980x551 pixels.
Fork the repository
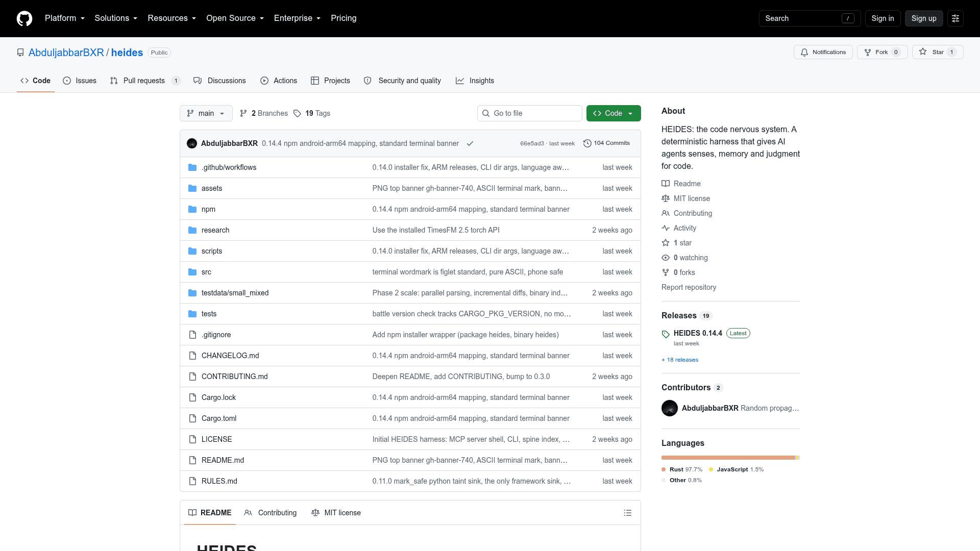click(x=882, y=52)
